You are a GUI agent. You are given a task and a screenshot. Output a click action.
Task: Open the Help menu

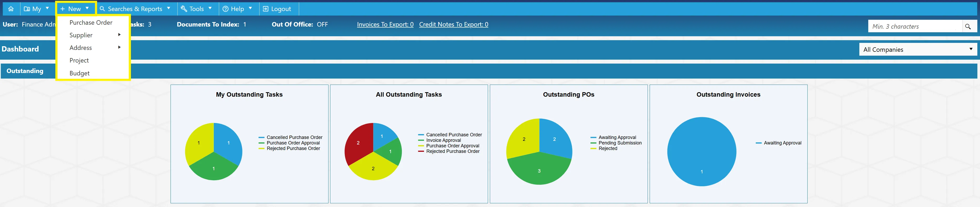[x=237, y=9]
